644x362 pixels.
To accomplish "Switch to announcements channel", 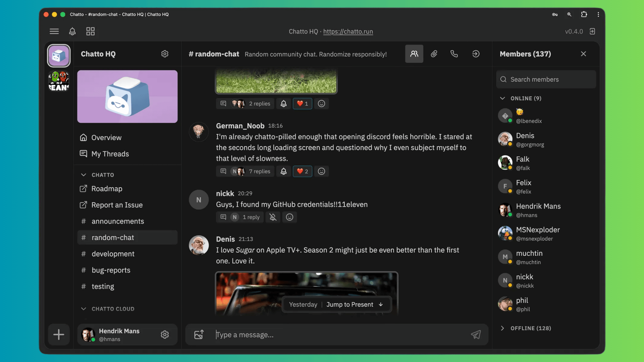I will point(127,221).
